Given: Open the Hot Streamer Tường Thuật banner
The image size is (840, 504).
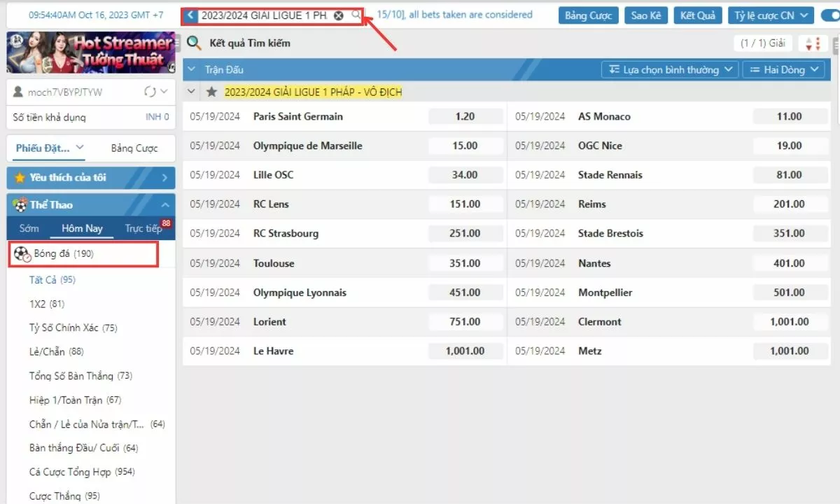Looking at the screenshot, I should [x=90, y=52].
